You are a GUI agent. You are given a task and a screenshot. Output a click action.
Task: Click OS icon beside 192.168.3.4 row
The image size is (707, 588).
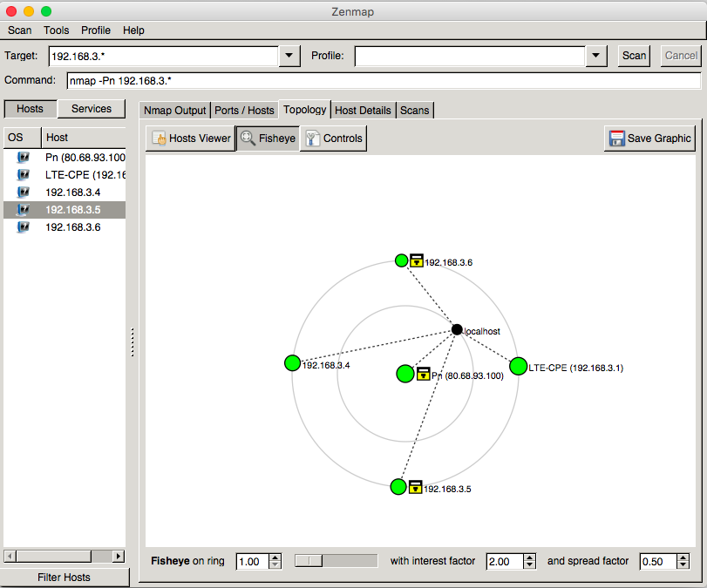23,193
